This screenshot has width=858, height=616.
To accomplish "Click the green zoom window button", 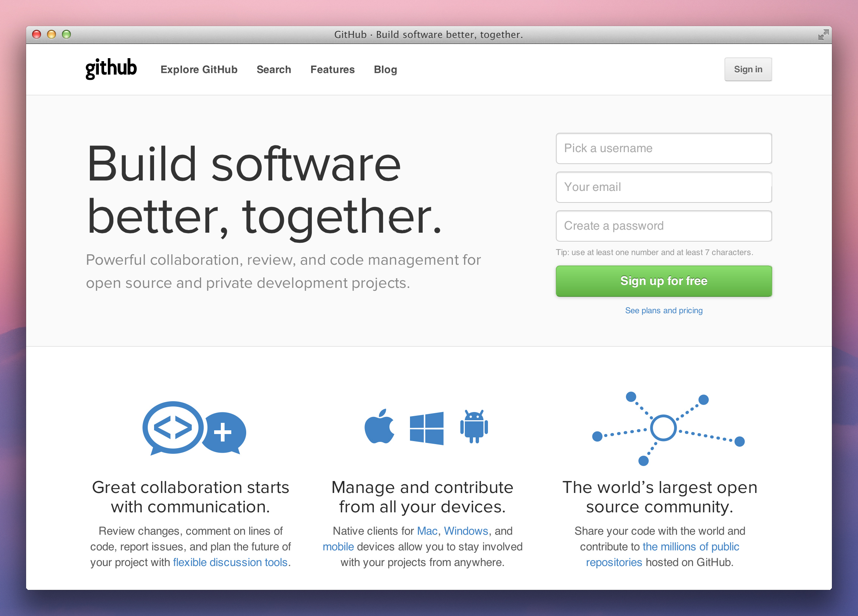I will [66, 34].
